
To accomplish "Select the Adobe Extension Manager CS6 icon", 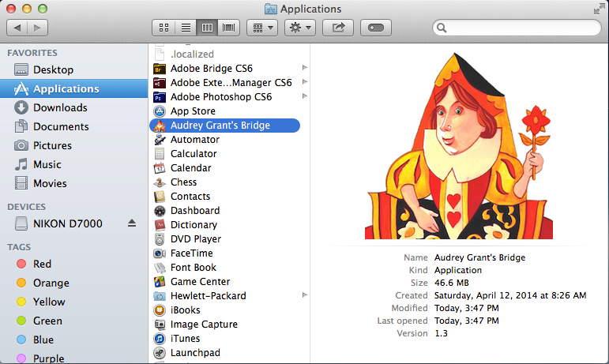I will [160, 83].
